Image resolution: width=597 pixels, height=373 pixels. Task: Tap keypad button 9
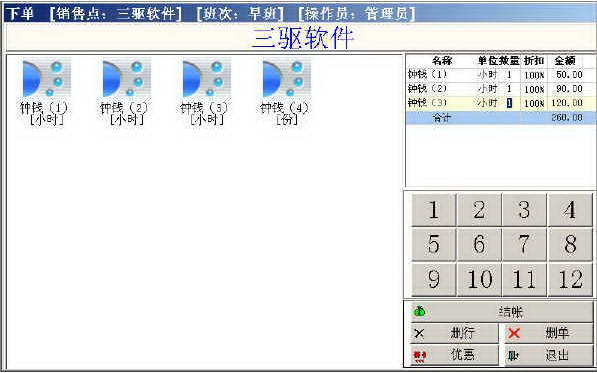[x=434, y=279]
